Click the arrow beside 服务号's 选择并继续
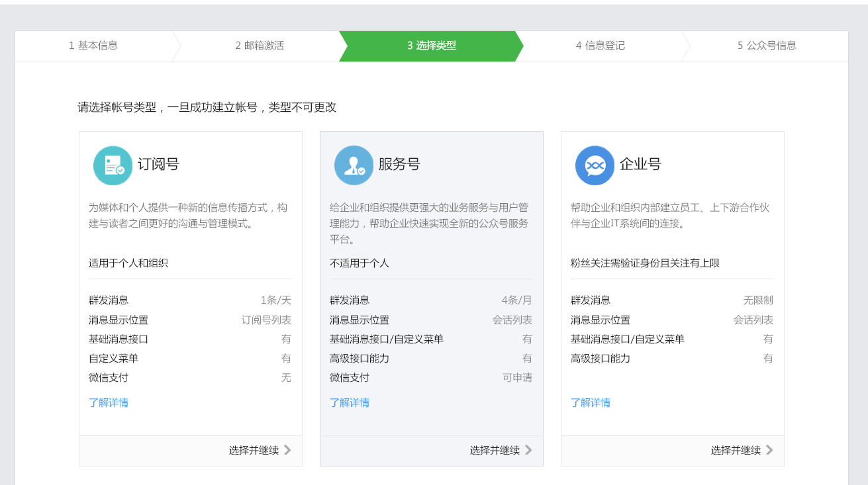This screenshot has width=868, height=485. 528,450
